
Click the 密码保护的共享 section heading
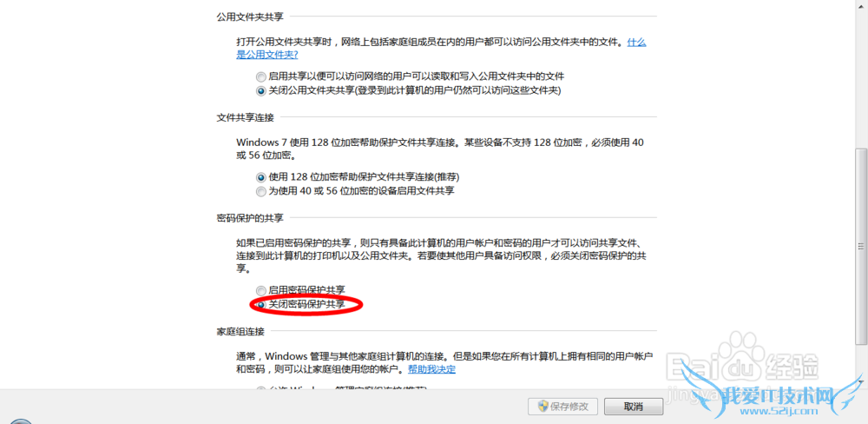point(250,218)
